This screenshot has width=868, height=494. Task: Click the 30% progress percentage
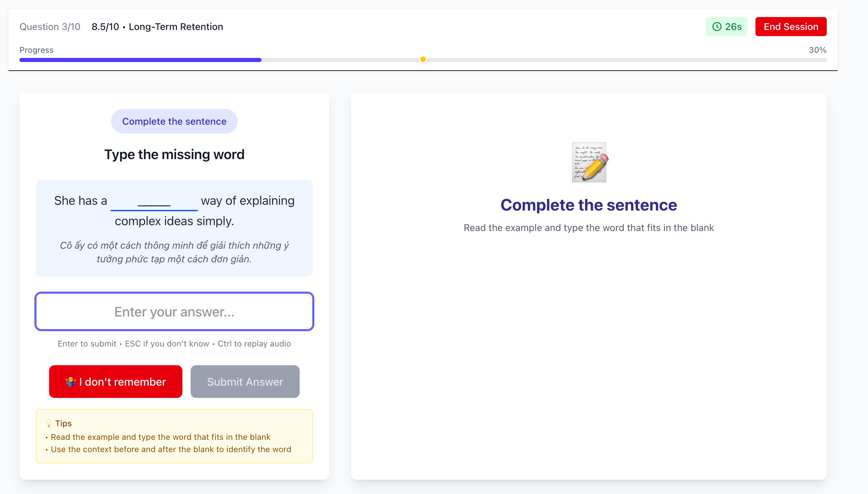click(x=817, y=50)
